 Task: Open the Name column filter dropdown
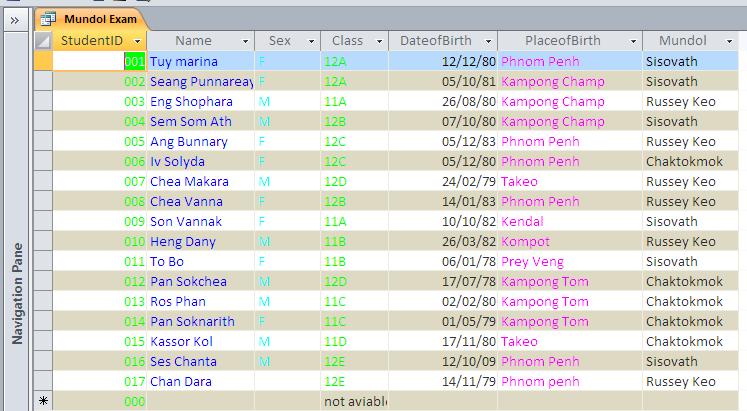245,41
